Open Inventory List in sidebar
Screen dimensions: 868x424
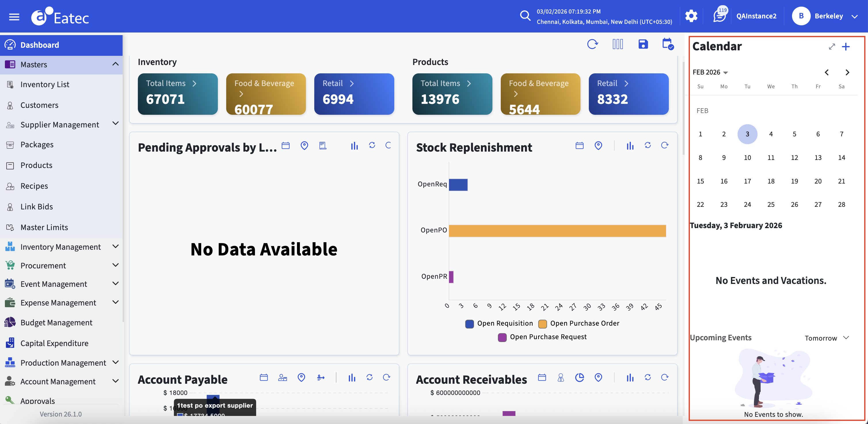click(x=45, y=85)
